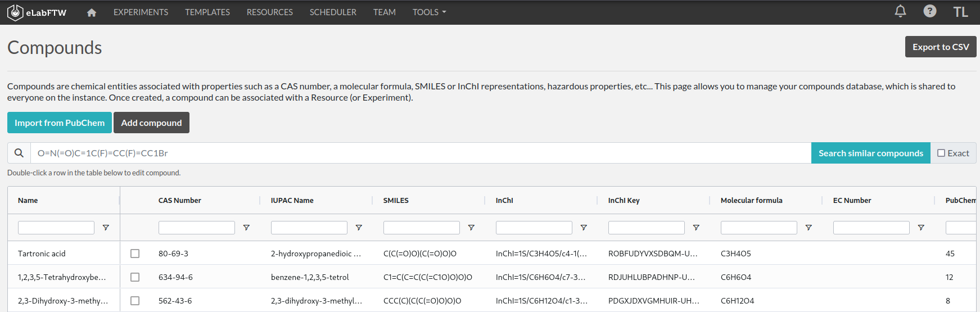
Task: Expand the Tools dropdown menu
Action: [429, 12]
